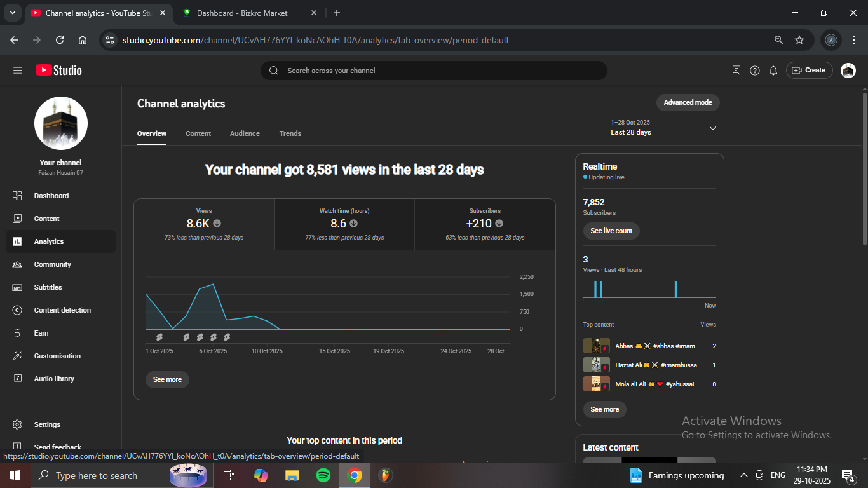The height and width of the screenshot is (488, 868).
Task: Click the Spotify icon in taskbar
Action: 323,475
